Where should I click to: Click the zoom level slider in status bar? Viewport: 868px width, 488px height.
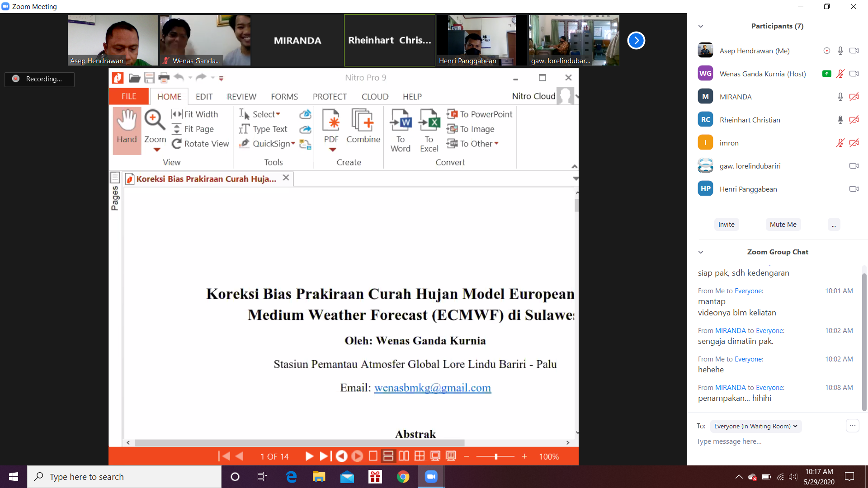496,456
